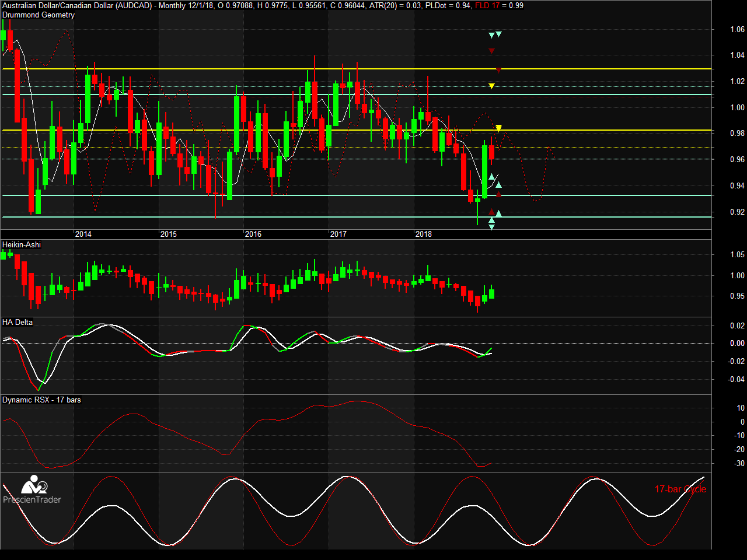747x560 pixels.
Task: Click the 2016 year label on time axis
Action: [x=253, y=234]
